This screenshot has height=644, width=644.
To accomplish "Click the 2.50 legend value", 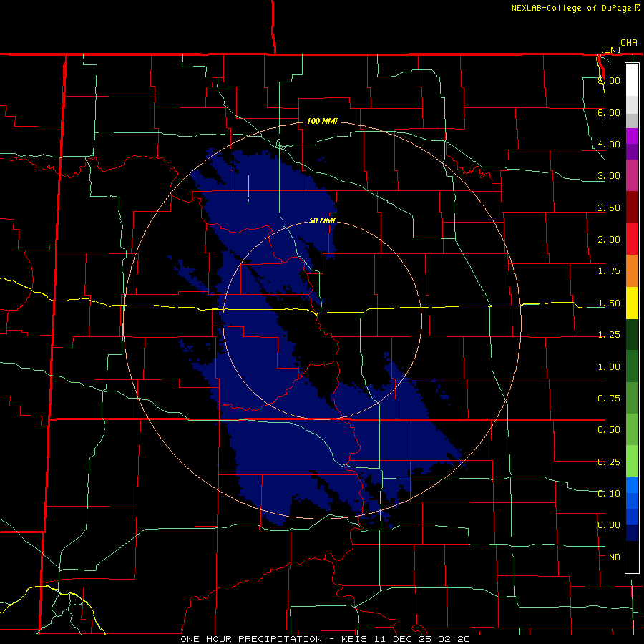I will tap(609, 208).
